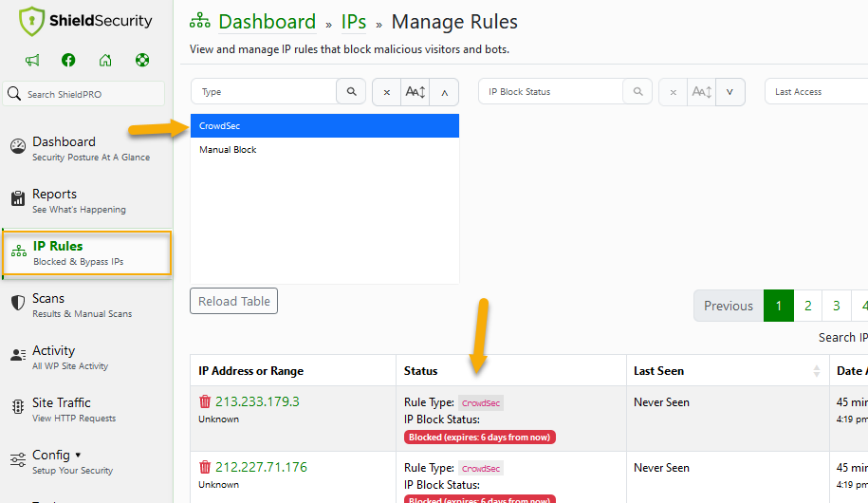This screenshot has width=868, height=503.
Task: Click the Site Traffic signal icon
Action: [x=18, y=406]
